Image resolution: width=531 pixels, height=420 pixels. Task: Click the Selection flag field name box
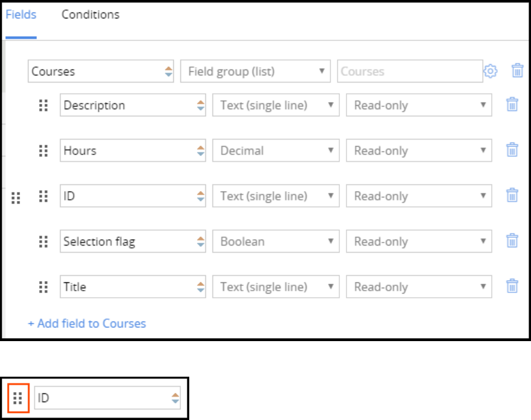coord(128,241)
